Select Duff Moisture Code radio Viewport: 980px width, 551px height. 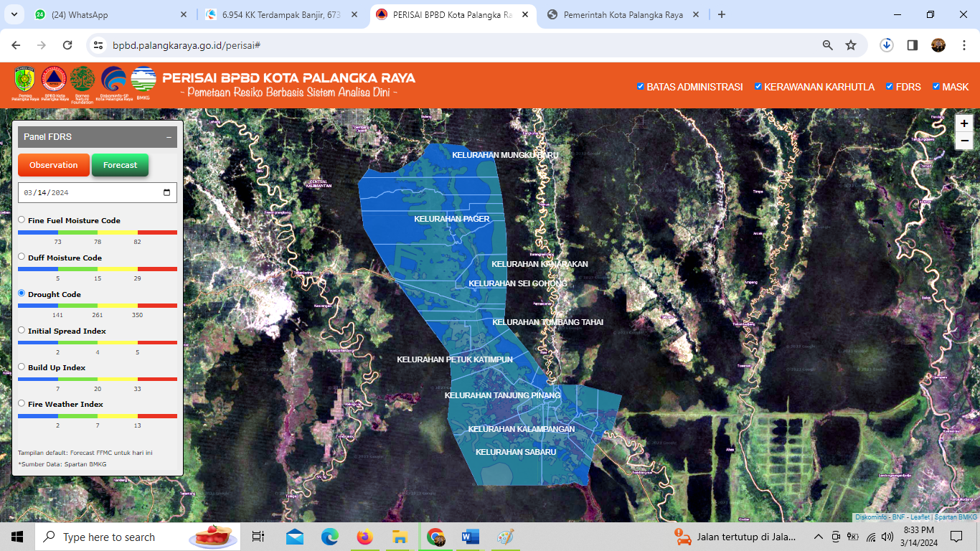[x=22, y=256]
